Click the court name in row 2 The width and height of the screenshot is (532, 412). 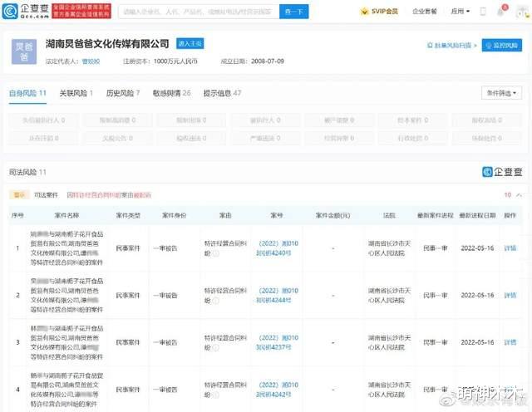pos(389,296)
